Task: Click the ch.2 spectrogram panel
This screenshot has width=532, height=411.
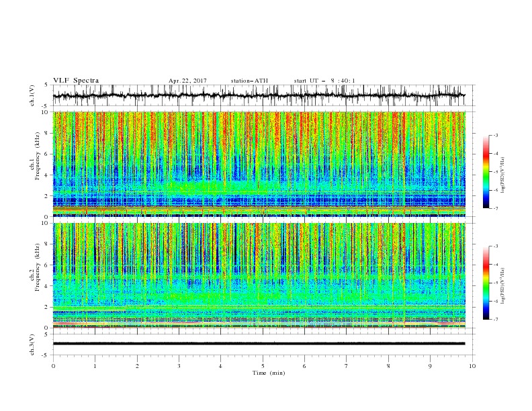Action: tap(259, 275)
